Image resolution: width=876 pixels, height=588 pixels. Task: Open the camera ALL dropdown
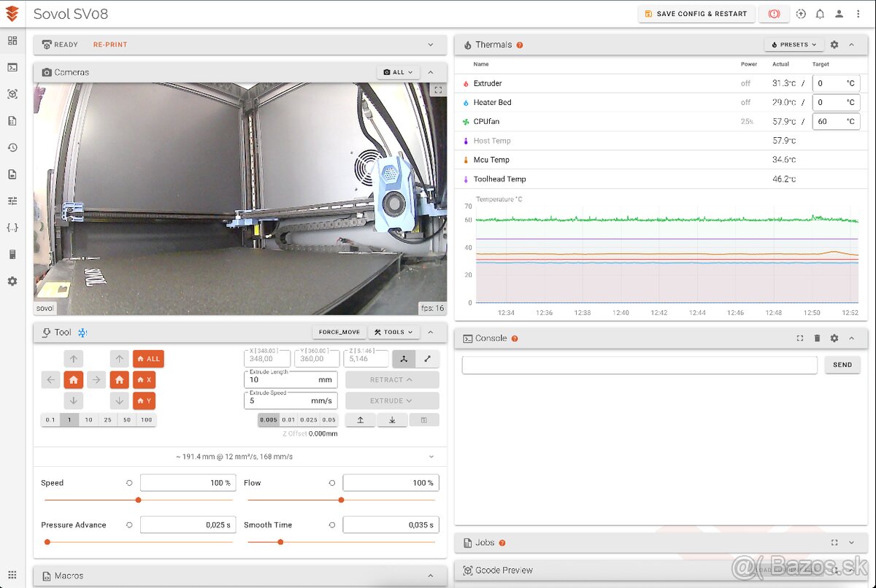[398, 72]
